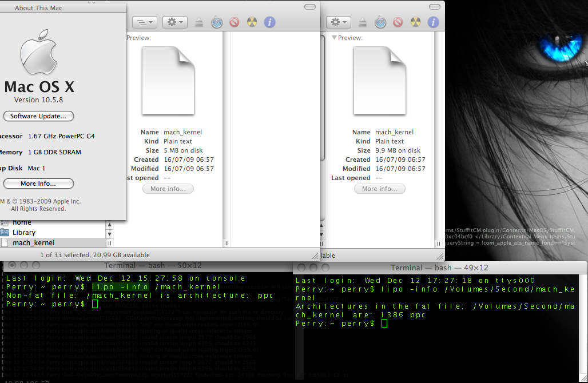This screenshot has height=383, width=588.
Task: Click toolbar toggle pill button of right Finder
Action: coord(434,7)
